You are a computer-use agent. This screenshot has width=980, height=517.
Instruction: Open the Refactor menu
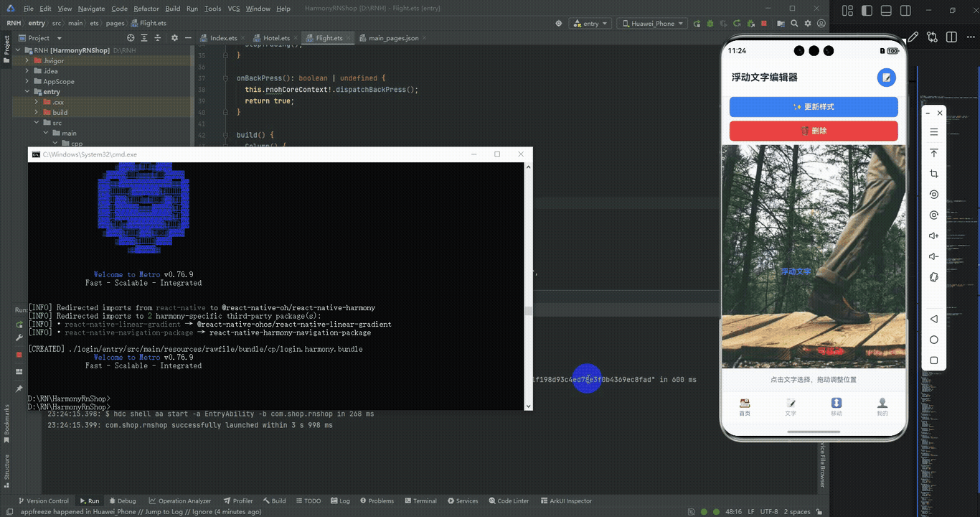146,9
